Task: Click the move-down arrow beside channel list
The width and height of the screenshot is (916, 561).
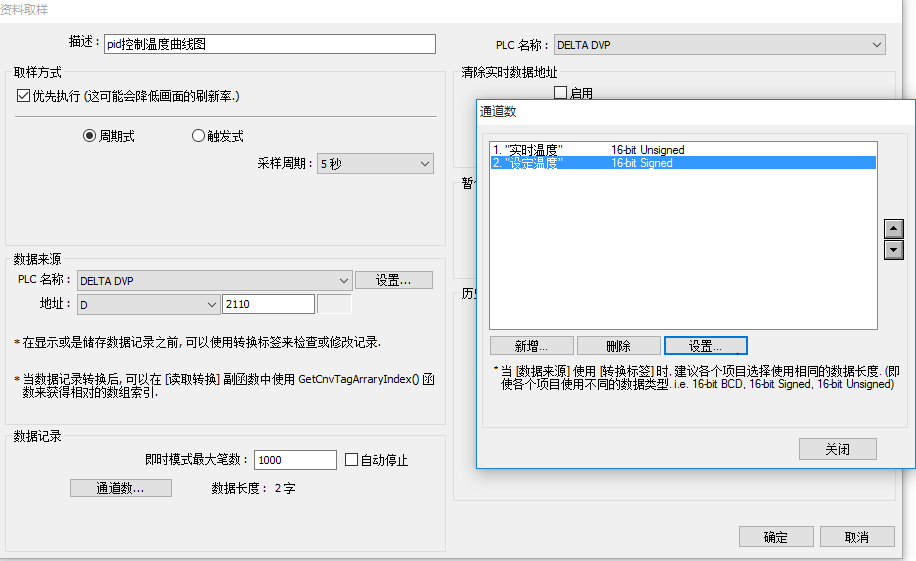Action: (x=894, y=249)
